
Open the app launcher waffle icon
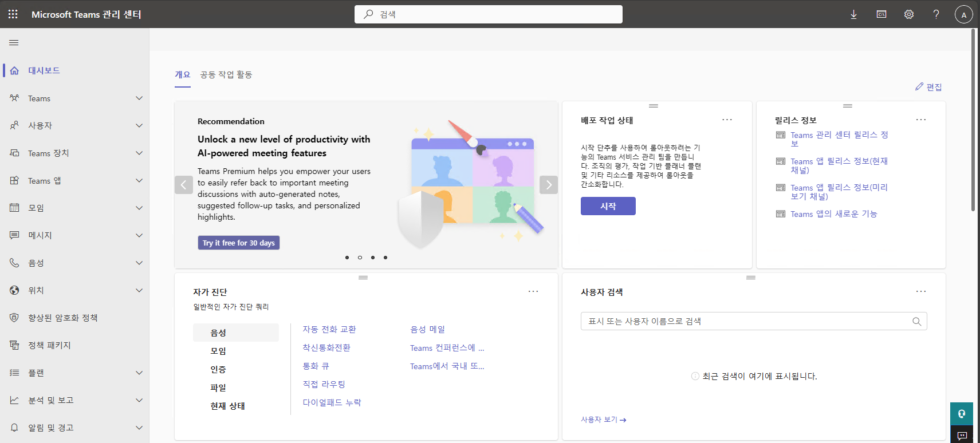point(13,14)
